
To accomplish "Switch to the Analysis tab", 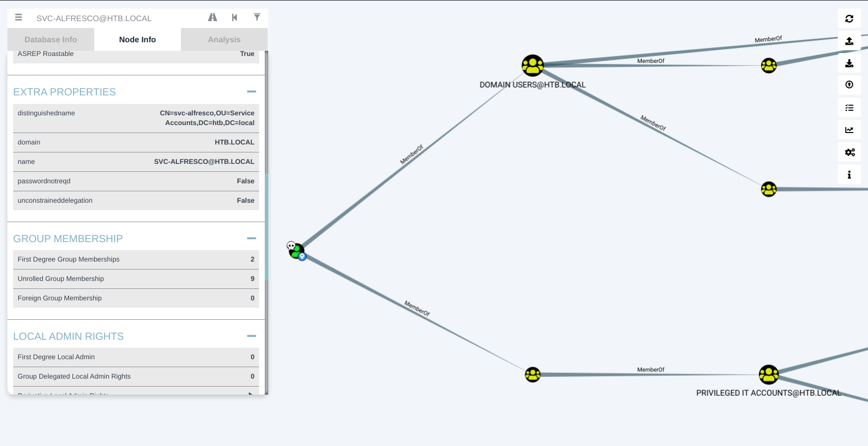I will point(224,39).
